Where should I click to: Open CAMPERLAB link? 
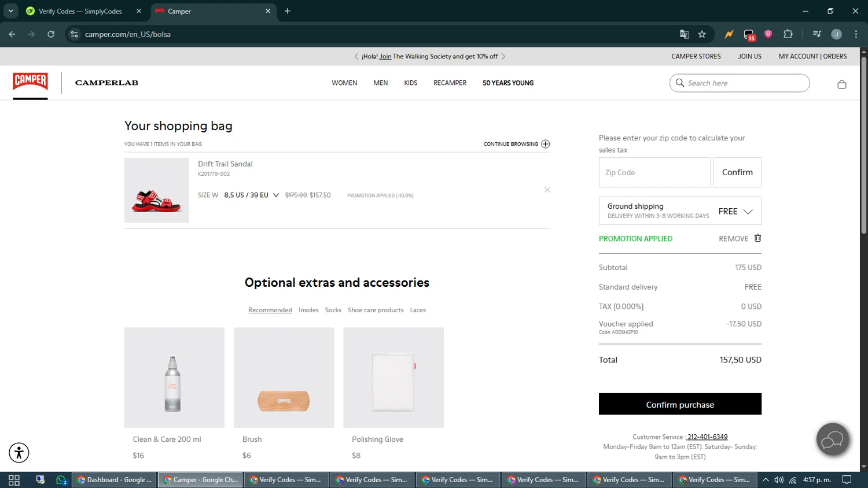(x=106, y=83)
